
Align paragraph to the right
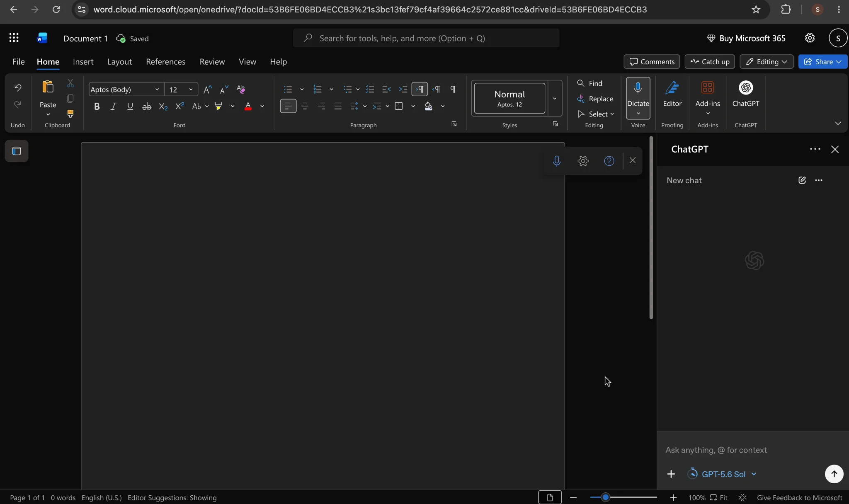coord(321,107)
